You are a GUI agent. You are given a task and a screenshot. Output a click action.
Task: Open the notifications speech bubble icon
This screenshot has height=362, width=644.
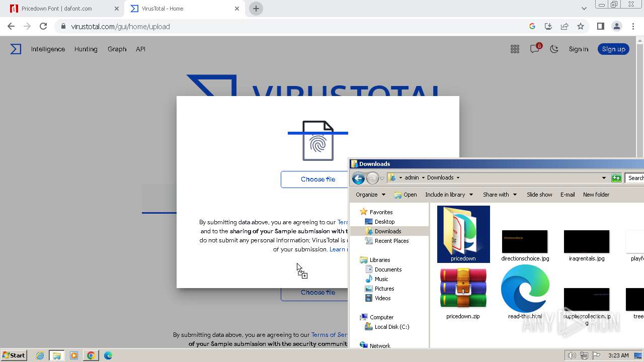tap(535, 49)
